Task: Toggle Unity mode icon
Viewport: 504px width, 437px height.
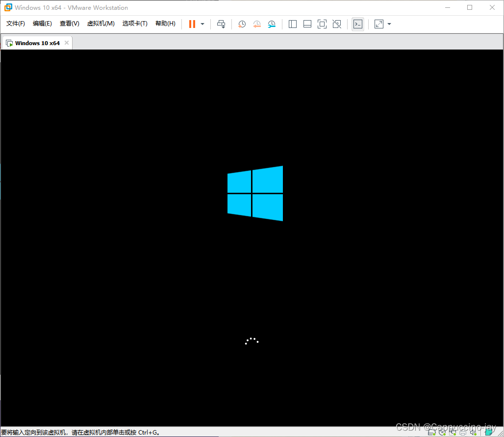Action: pos(337,24)
